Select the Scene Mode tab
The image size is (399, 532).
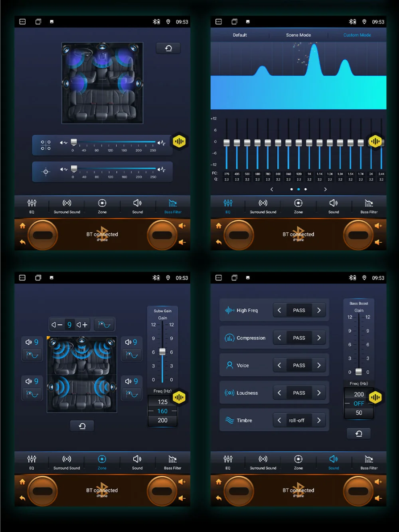coord(298,35)
